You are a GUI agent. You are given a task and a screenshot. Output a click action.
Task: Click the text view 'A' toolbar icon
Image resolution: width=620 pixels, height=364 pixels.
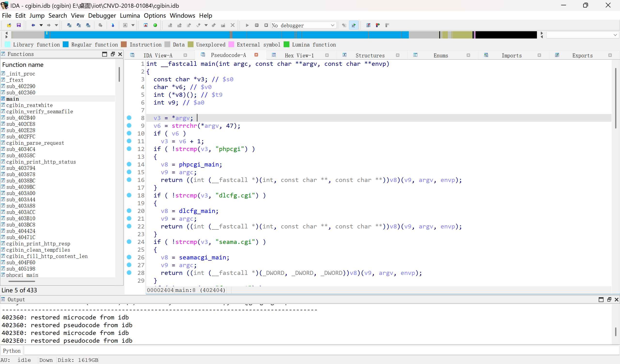125,25
